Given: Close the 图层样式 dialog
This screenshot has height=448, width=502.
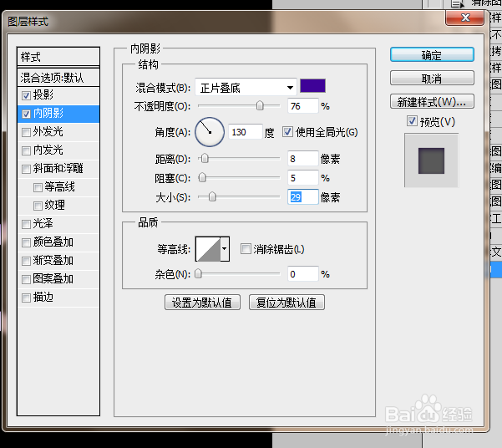Looking at the screenshot, I should pyautogui.click(x=465, y=18).
